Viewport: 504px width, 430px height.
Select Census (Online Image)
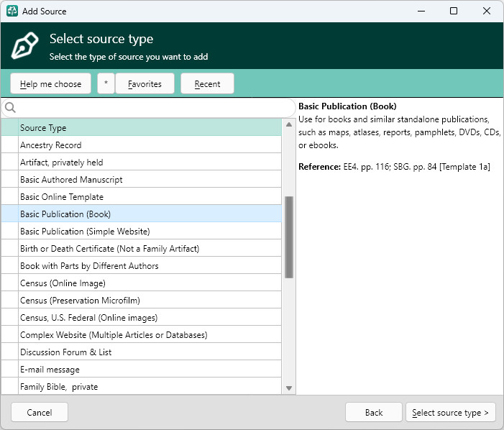click(x=142, y=283)
